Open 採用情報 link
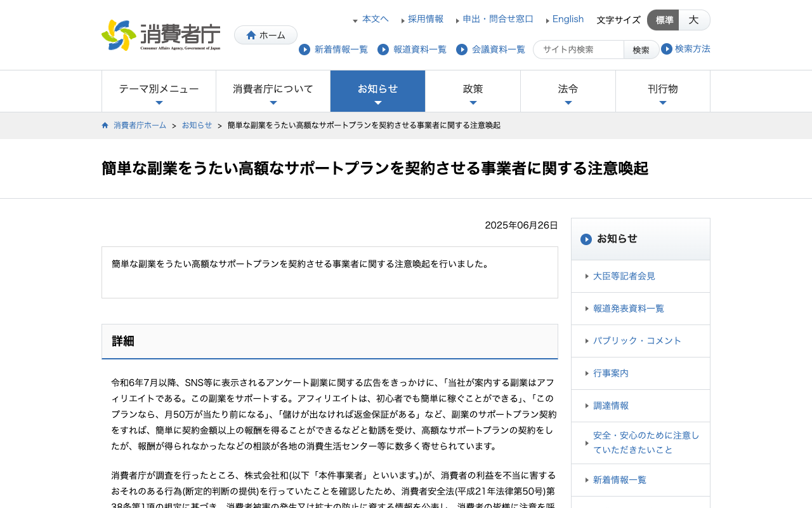This screenshot has width=812, height=508. [426, 19]
